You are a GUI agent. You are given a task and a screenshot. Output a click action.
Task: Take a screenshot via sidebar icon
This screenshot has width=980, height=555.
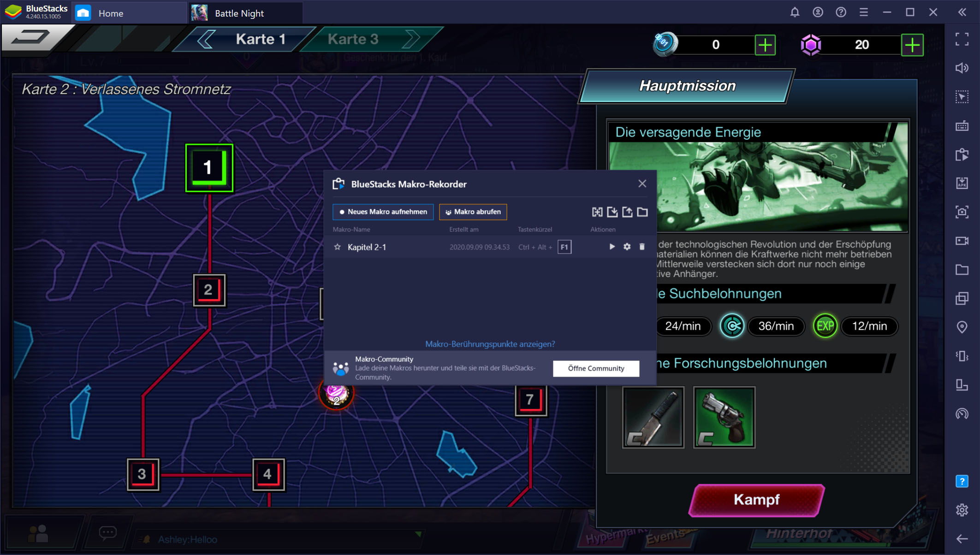tap(962, 212)
